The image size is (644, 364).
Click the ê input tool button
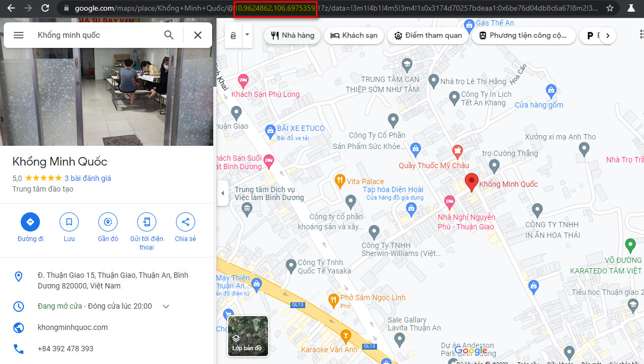pos(233,35)
